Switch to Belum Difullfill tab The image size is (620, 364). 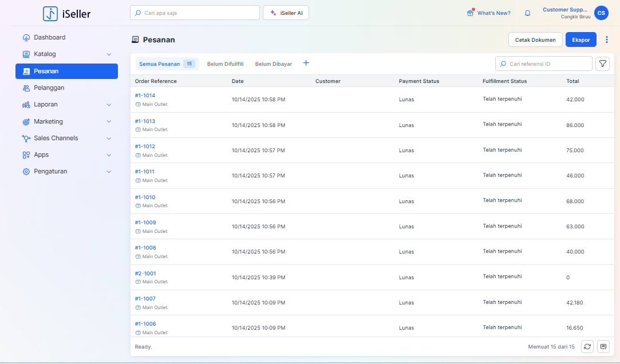coord(225,64)
